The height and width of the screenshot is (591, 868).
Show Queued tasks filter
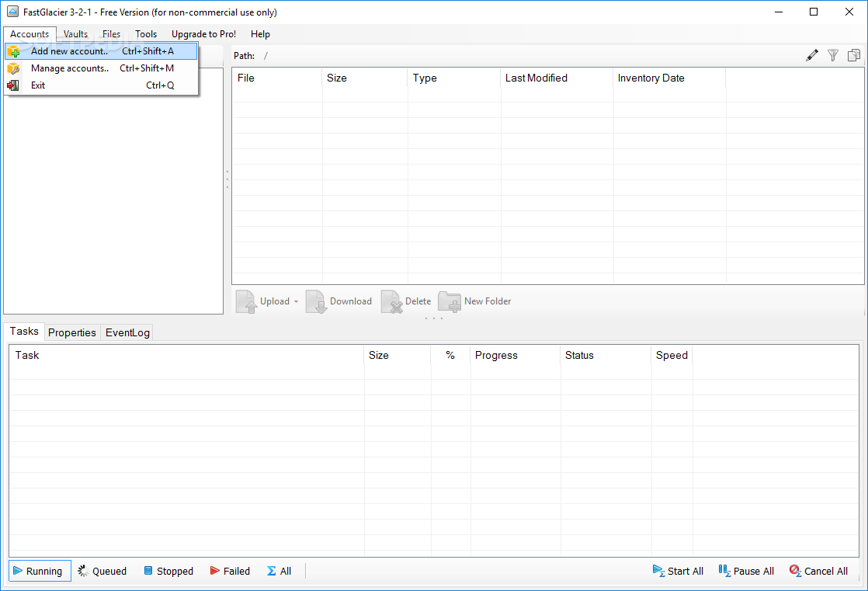click(102, 571)
